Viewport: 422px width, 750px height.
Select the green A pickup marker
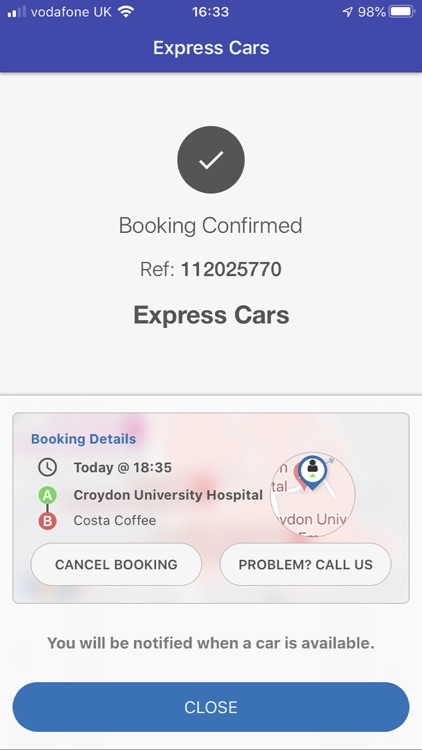(47, 496)
